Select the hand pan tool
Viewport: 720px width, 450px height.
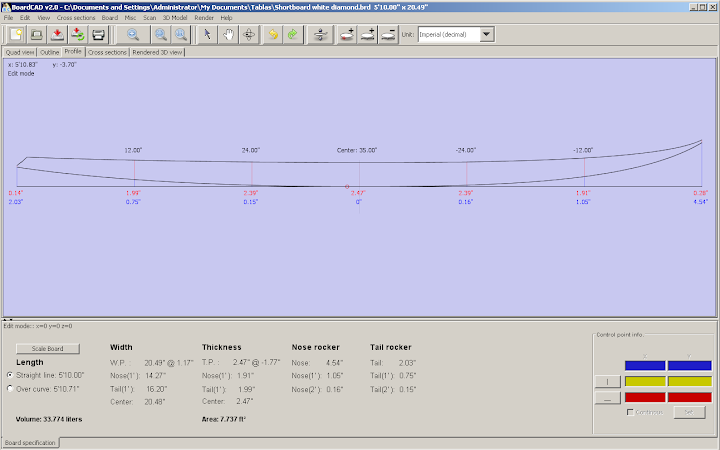point(228,34)
